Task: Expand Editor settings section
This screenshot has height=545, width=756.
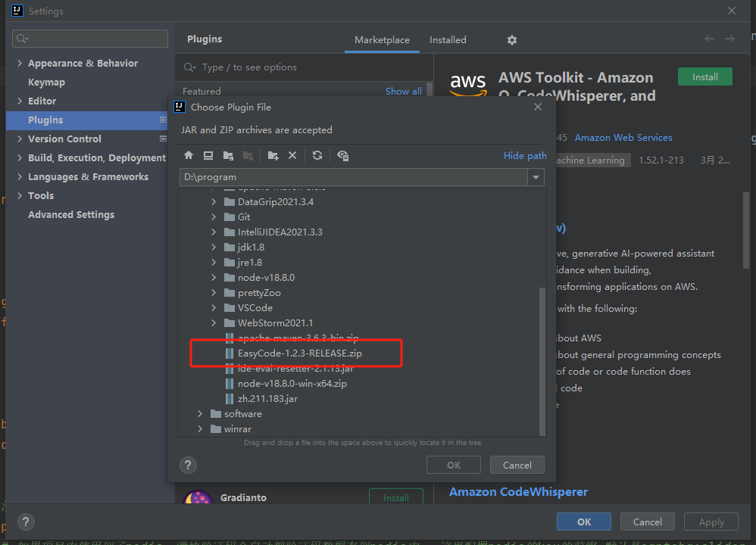Action: [x=20, y=101]
